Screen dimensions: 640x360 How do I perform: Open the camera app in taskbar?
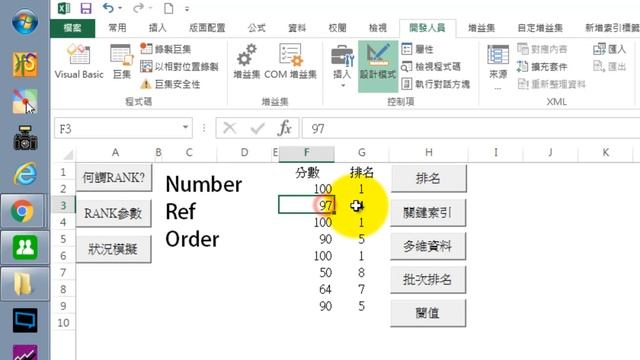[x=25, y=138]
